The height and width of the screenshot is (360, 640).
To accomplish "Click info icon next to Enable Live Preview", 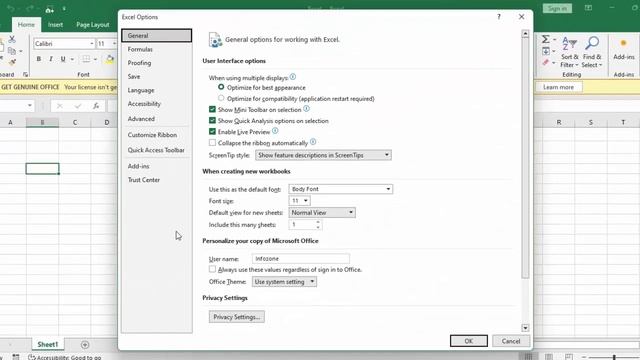I will pos(275,131).
